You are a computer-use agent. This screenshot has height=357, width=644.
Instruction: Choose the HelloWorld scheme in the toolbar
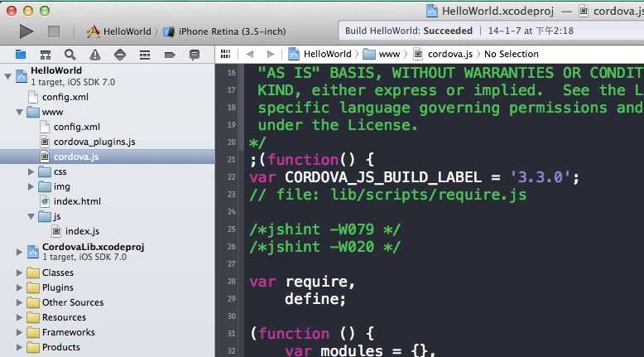tap(118, 31)
